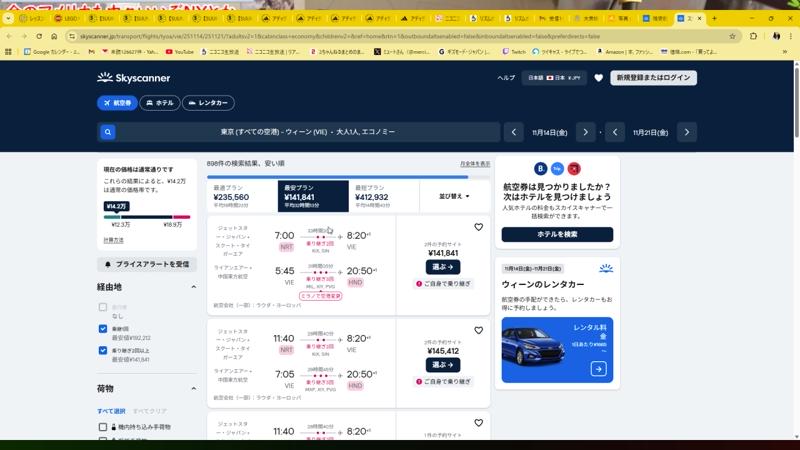Bookmark this page with star icon

click(732, 36)
